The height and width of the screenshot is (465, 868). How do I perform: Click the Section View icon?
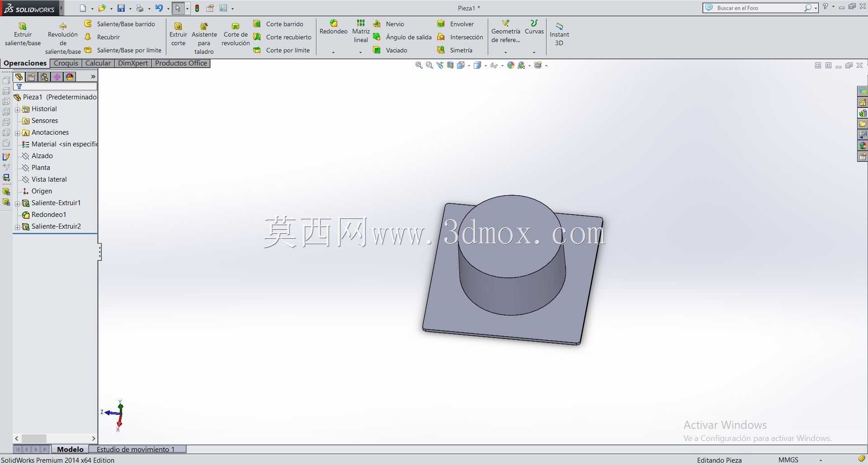[450, 66]
